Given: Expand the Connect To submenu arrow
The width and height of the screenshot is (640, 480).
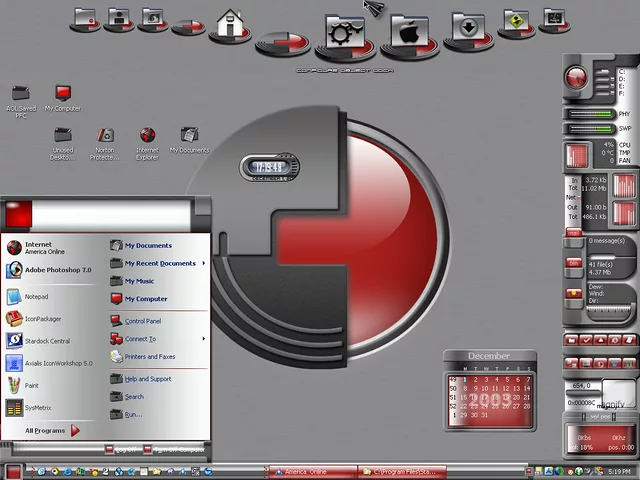Looking at the screenshot, I should pos(203,339).
